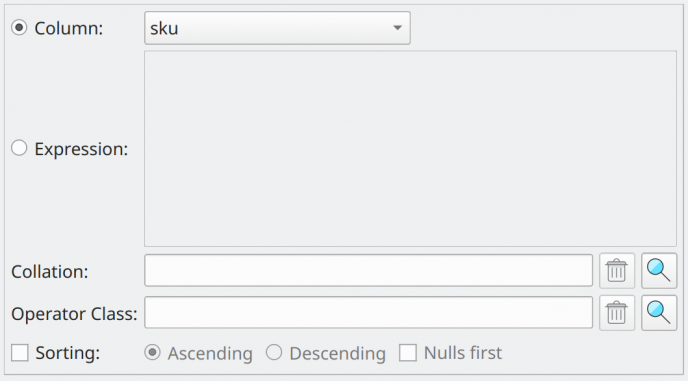Click the Descending label text

click(x=337, y=353)
